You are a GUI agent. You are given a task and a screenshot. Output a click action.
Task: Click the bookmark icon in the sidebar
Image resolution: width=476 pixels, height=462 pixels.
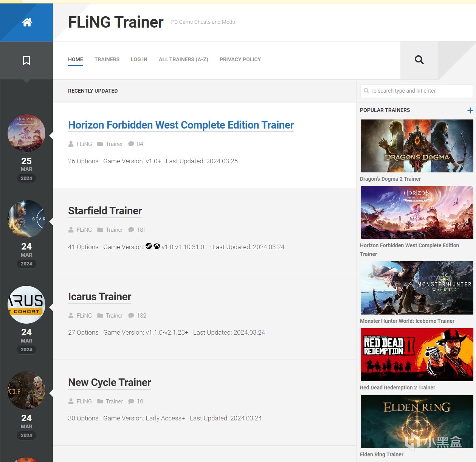(x=26, y=60)
